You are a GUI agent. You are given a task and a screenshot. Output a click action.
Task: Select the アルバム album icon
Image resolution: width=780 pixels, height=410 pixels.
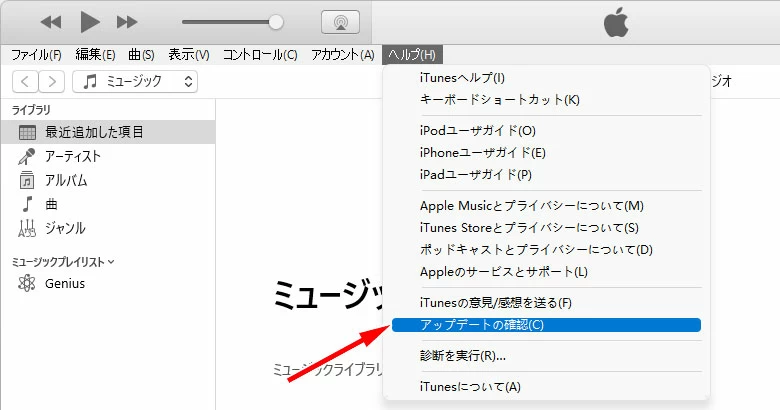click(27, 180)
